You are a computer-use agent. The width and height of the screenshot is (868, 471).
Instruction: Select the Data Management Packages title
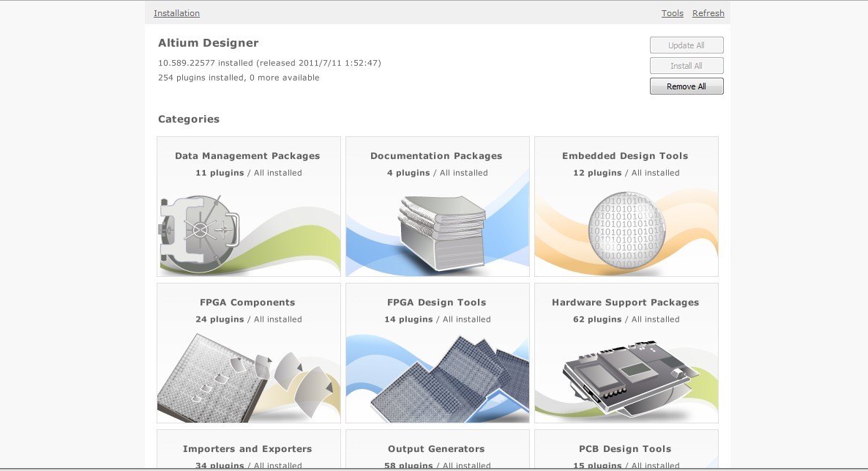tap(247, 156)
